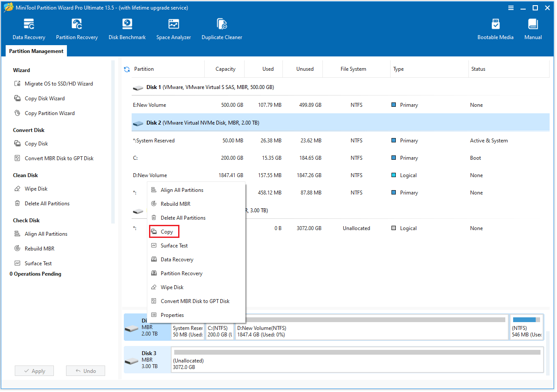
Task: Click the Undo button
Action: click(x=85, y=370)
